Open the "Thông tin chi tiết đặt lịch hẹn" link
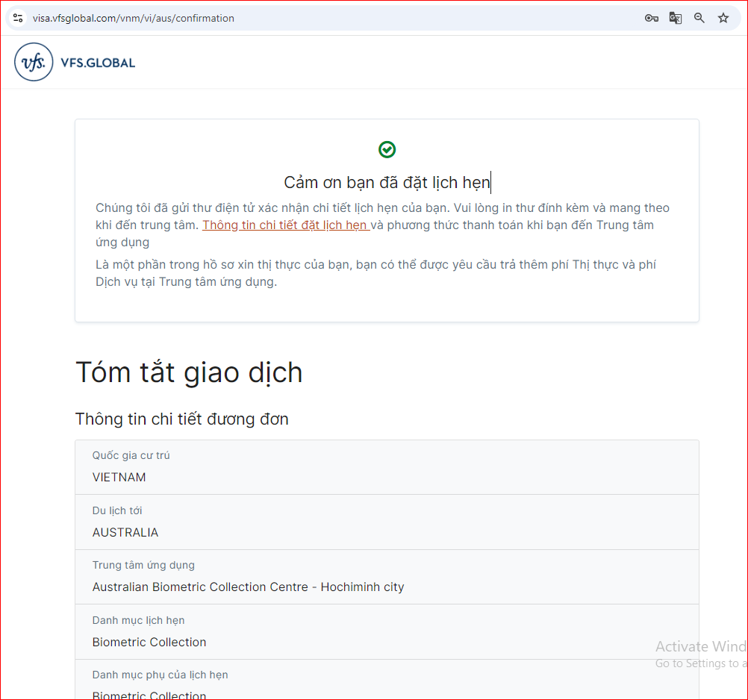This screenshot has width=748, height=700. 286,225
